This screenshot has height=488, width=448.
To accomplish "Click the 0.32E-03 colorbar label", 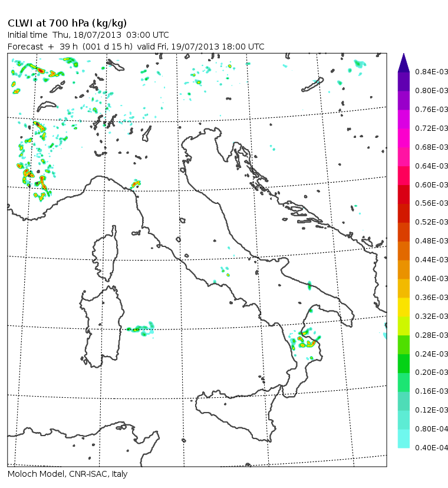I will 431,316.
